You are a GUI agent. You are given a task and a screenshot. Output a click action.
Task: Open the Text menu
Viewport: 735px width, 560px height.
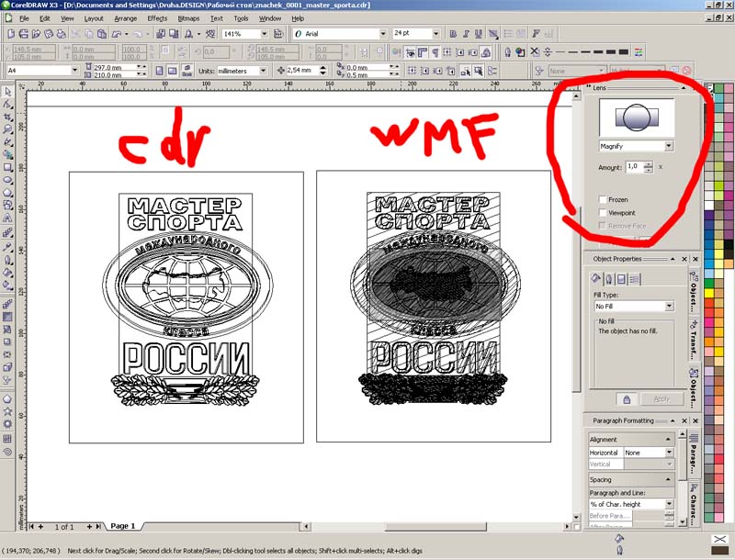[217, 18]
